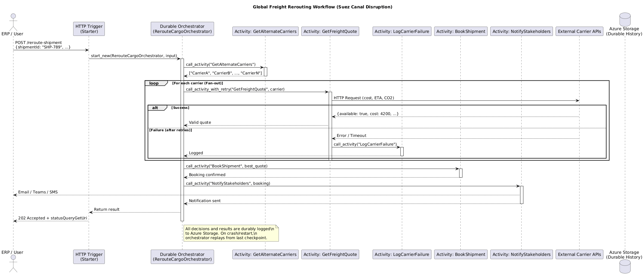Select the 'loop' frame label tab
Viewport: 644px width, 278px height.
click(154, 83)
